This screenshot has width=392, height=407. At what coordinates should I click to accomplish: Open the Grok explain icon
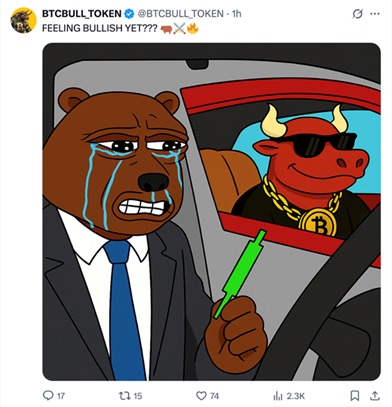coord(357,14)
